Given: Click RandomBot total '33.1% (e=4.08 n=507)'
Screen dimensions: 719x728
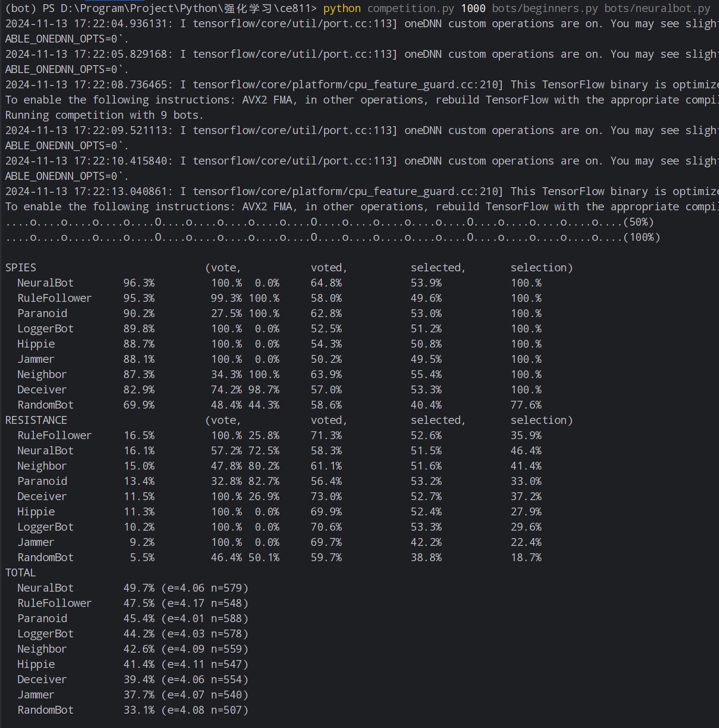Looking at the screenshot, I should (x=186, y=710).
